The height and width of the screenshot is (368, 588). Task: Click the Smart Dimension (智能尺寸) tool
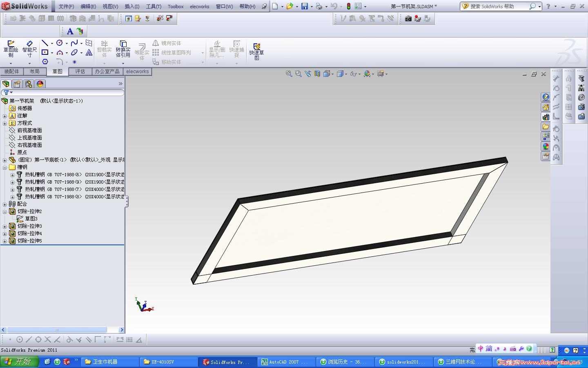pos(29,49)
